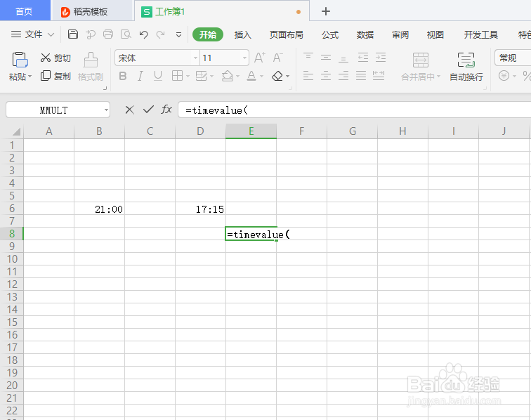Cut selection with 剪切
Viewport: 531px width, 420px height.
pyautogui.click(x=55, y=58)
